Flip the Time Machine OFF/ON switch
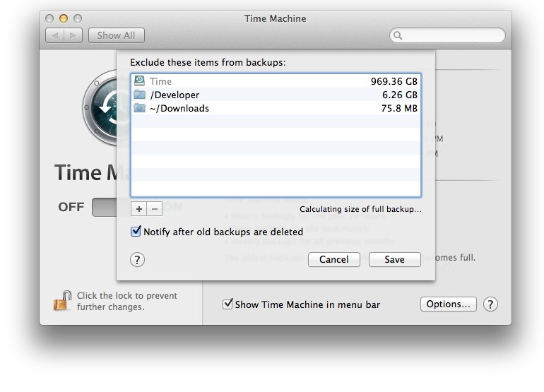 coord(104,208)
